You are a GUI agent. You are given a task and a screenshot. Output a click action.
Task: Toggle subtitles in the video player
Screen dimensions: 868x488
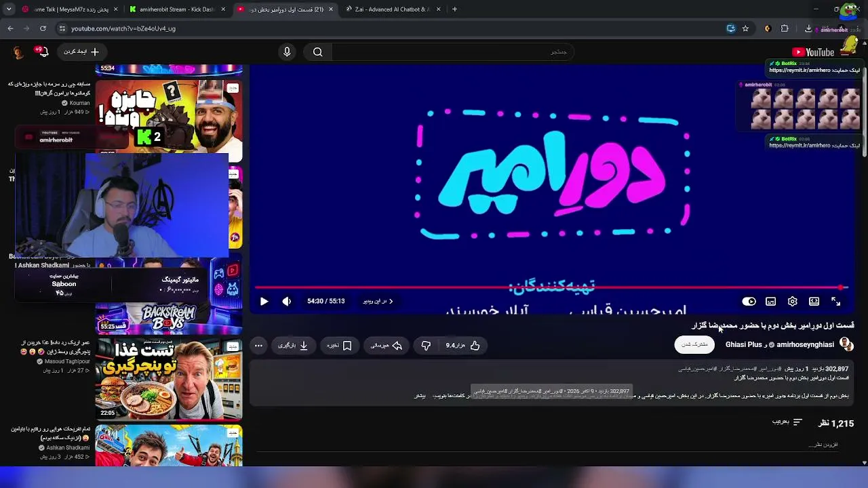[770, 302]
